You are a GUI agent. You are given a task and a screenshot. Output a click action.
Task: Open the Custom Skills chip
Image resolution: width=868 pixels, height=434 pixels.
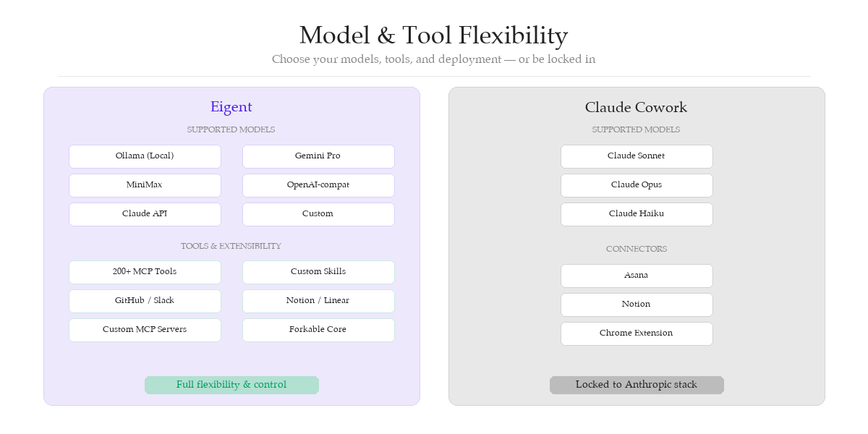click(318, 272)
